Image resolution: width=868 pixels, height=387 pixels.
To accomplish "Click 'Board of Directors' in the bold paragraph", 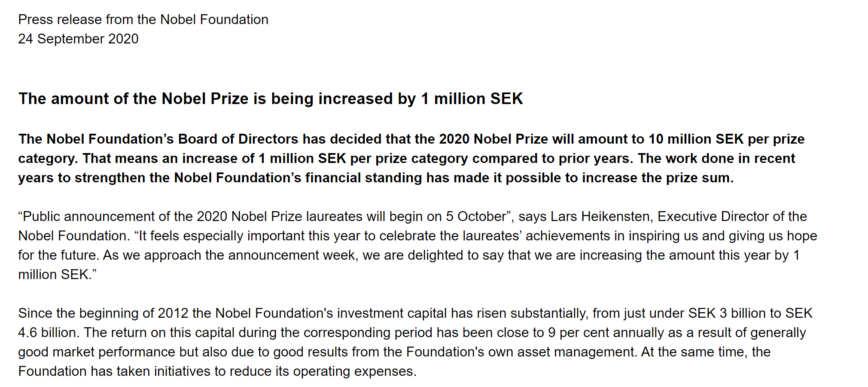I will (238, 139).
